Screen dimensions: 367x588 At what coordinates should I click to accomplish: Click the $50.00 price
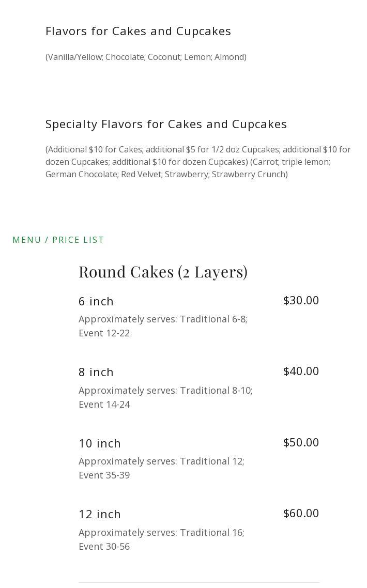tap(301, 442)
